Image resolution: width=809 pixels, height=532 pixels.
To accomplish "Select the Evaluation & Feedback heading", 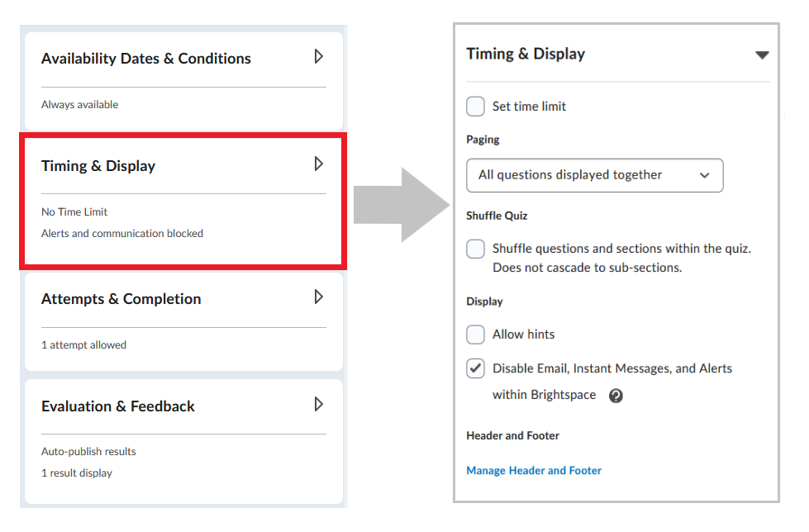I will click(x=117, y=406).
